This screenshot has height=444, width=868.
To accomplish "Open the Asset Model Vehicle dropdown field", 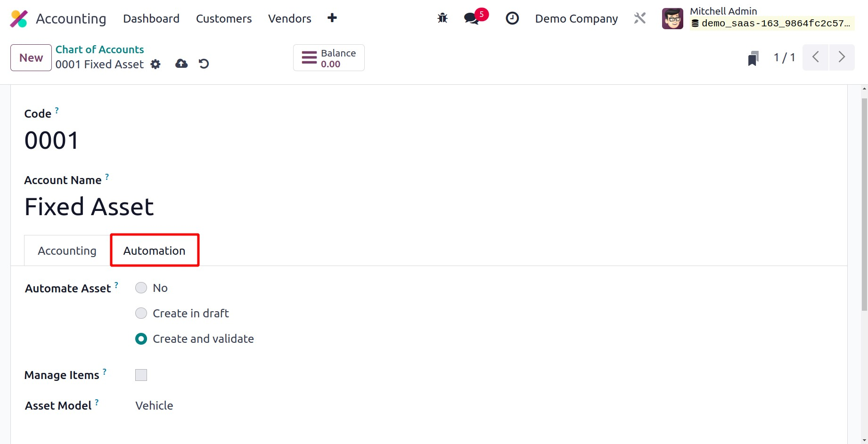I will point(154,406).
